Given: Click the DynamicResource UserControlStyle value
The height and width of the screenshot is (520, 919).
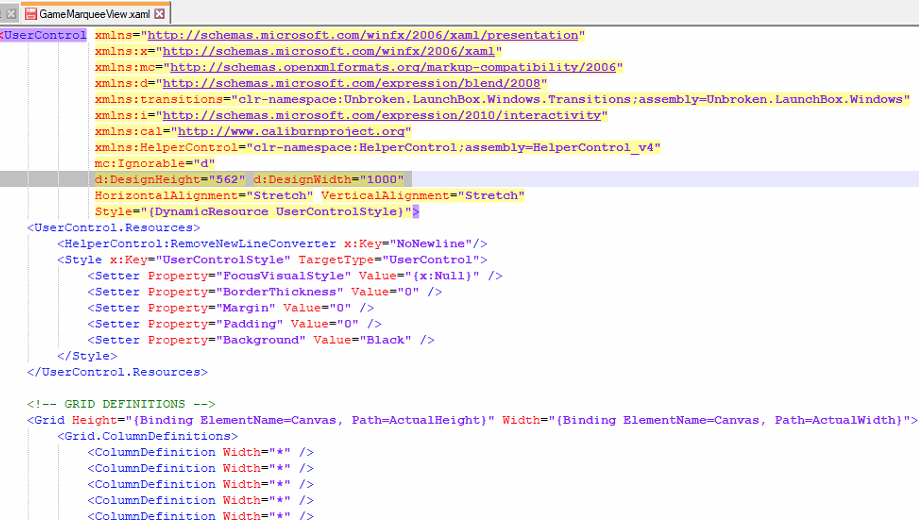Looking at the screenshot, I should tap(275, 212).
